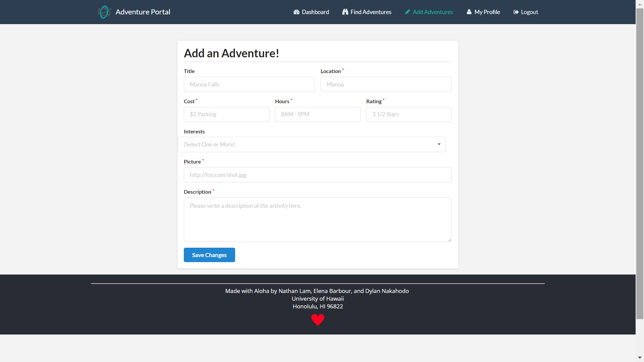Image resolution: width=644 pixels, height=362 pixels.
Task: Click the Picture URL input field
Action: tap(318, 174)
